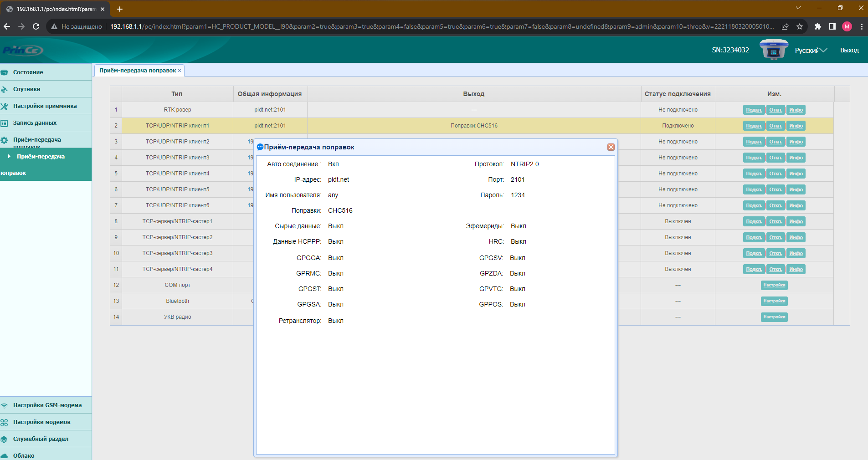This screenshot has width=868, height=460.
Task: Open the Chrome profile avatar M
Action: (x=847, y=26)
